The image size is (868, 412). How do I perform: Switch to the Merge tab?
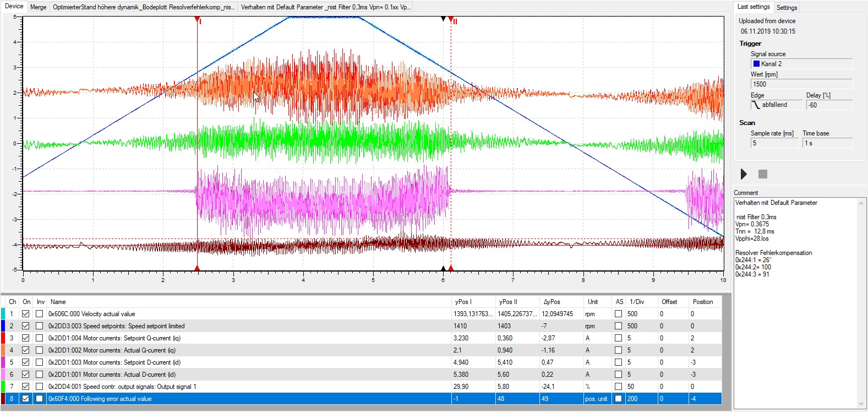[38, 7]
